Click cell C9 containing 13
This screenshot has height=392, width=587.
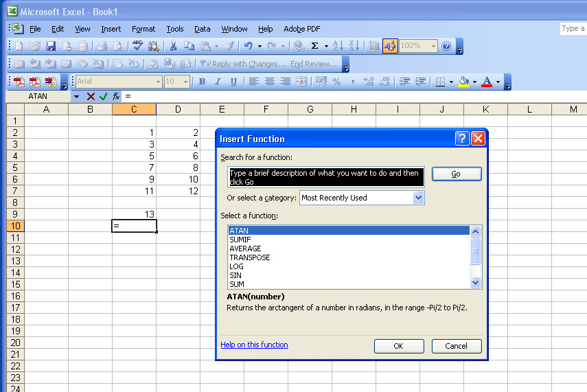tap(134, 214)
